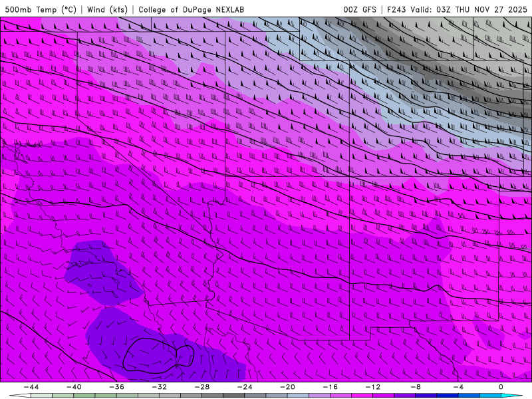Click the -12 legend label
The width and height of the screenshot is (532, 399).
click(373, 387)
